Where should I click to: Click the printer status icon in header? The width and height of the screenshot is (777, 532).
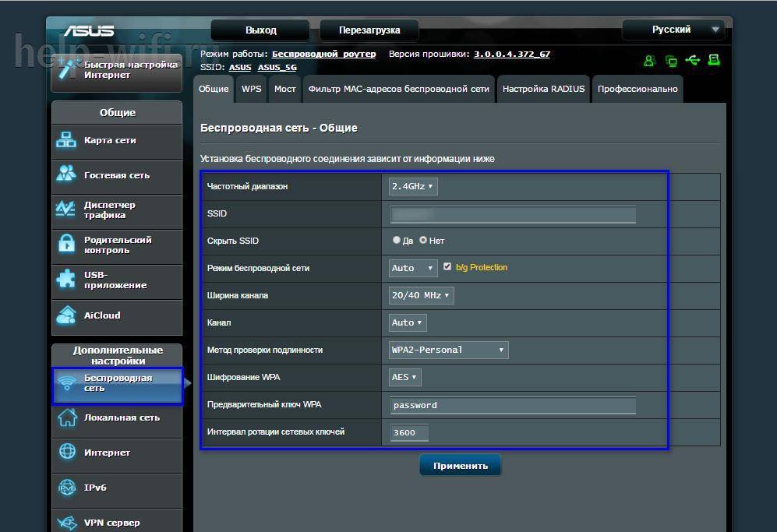713,61
